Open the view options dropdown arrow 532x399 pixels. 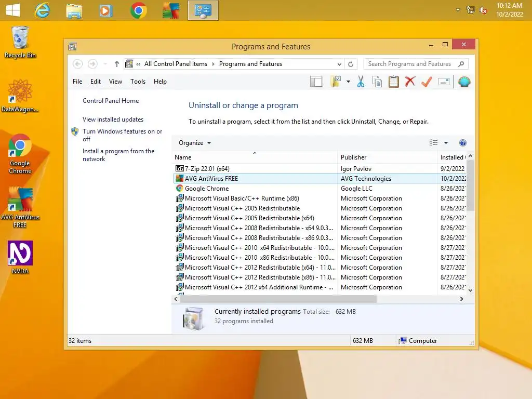tap(446, 143)
